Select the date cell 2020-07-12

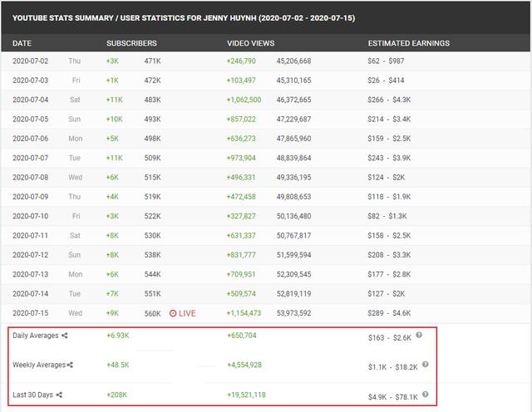(x=31, y=255)
